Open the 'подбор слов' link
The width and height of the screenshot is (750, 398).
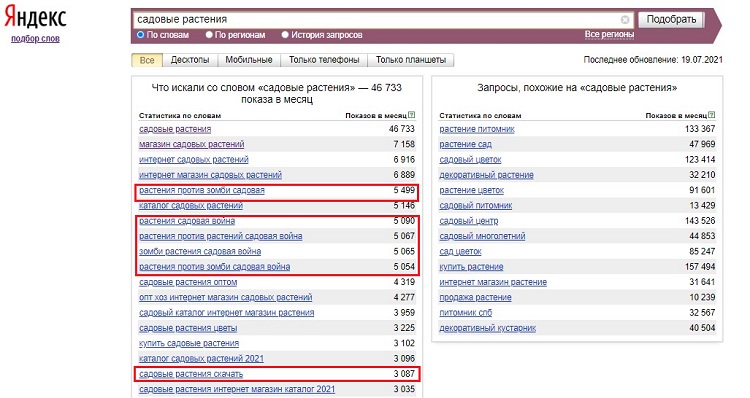tap(35, 38)
